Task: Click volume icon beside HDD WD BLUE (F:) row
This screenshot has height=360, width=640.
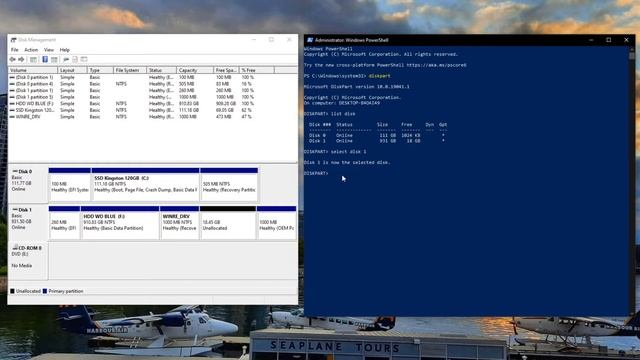Action: pyautogui.click(x=12, y=104)
